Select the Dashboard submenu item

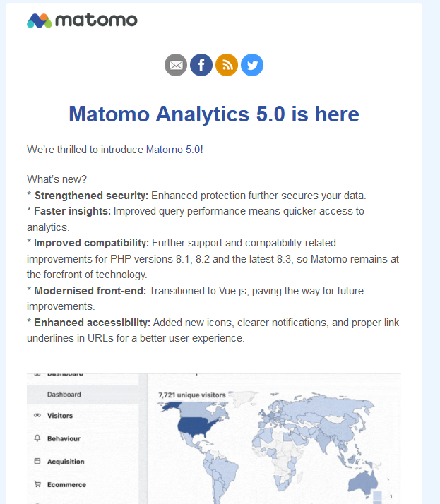pos(64,395)
